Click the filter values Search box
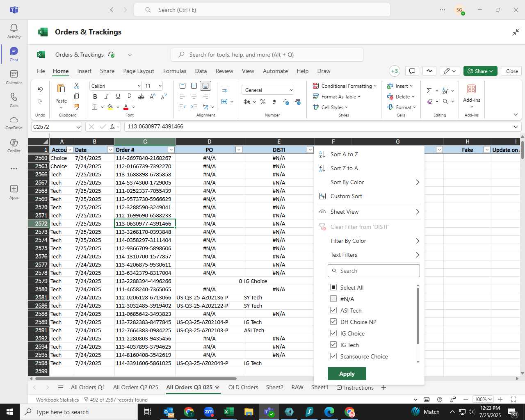 pos(374,271)
